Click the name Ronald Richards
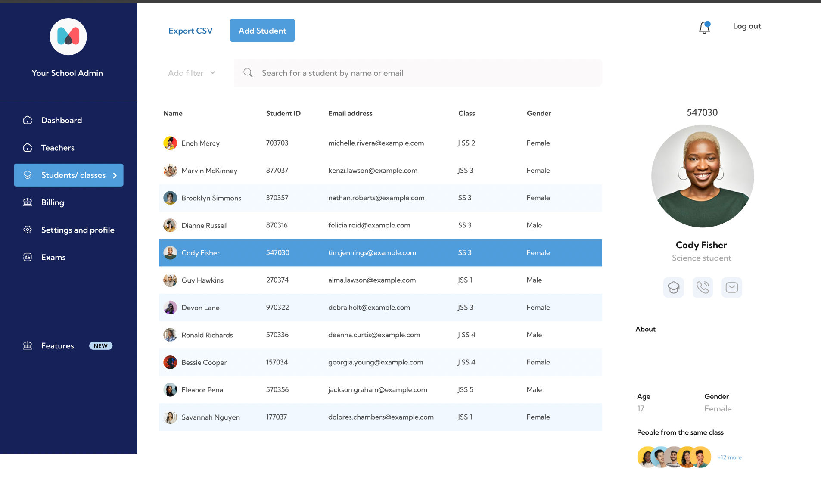Image resolution: width=821 pixels, height=504 pixels. click(x=207, y=335)
